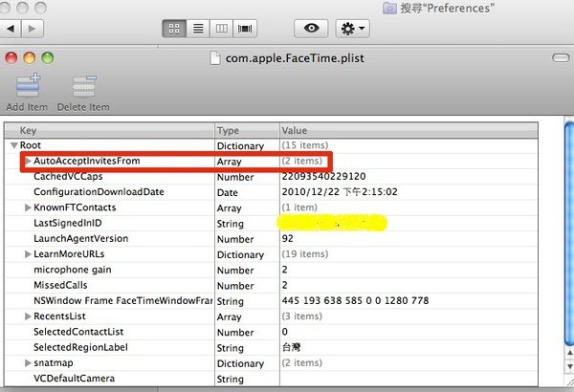Click the vertical scrollbar thumb
The width and height of the screenshot is (574, 392).
569,234
